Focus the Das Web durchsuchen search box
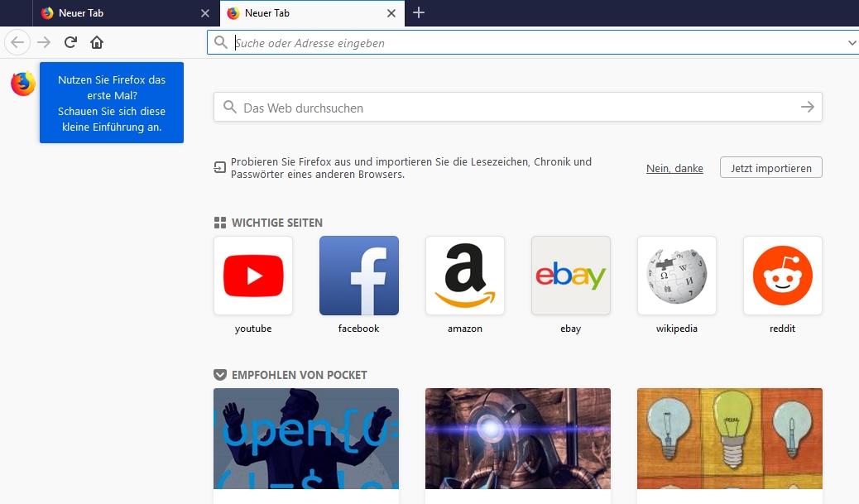 click(x=518, y=108)
